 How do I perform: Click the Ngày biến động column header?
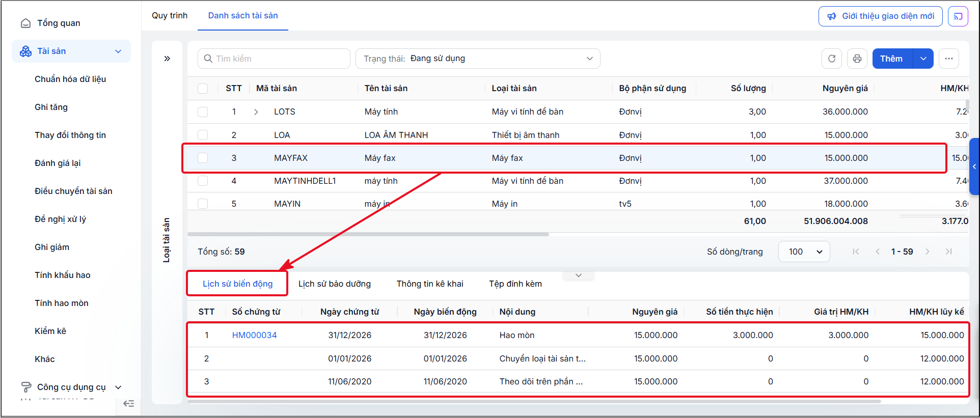click(x=445, y=312)
